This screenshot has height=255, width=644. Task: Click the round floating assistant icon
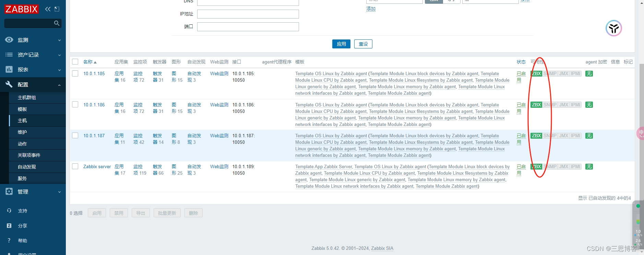pos(613,28)
